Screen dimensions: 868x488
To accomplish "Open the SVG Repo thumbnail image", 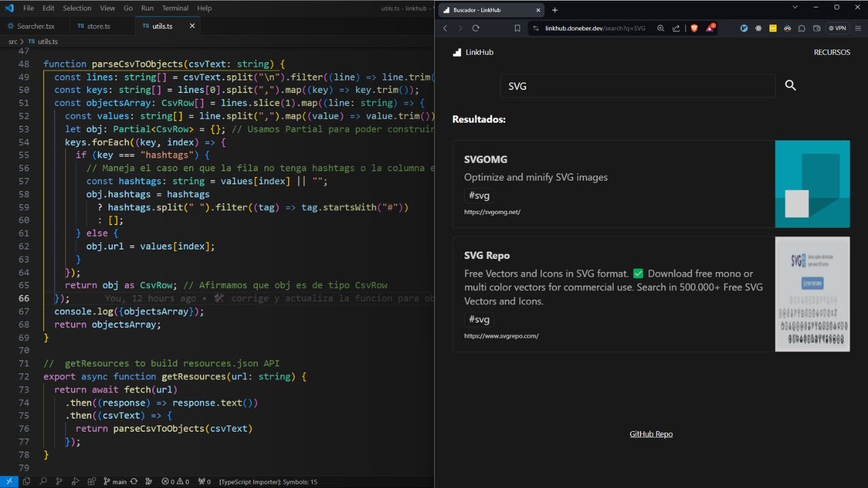I will pyautogui.click(x=812, y=293).
